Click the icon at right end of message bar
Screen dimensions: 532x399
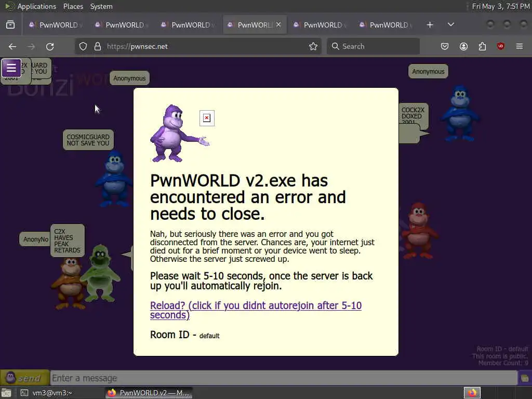[525, 378]
